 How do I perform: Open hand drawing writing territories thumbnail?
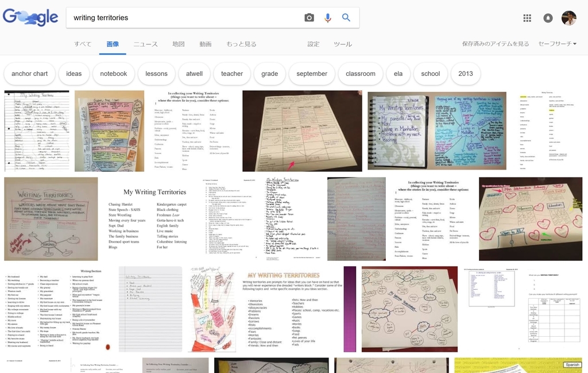pyautogui.click(x=212, y=309)
